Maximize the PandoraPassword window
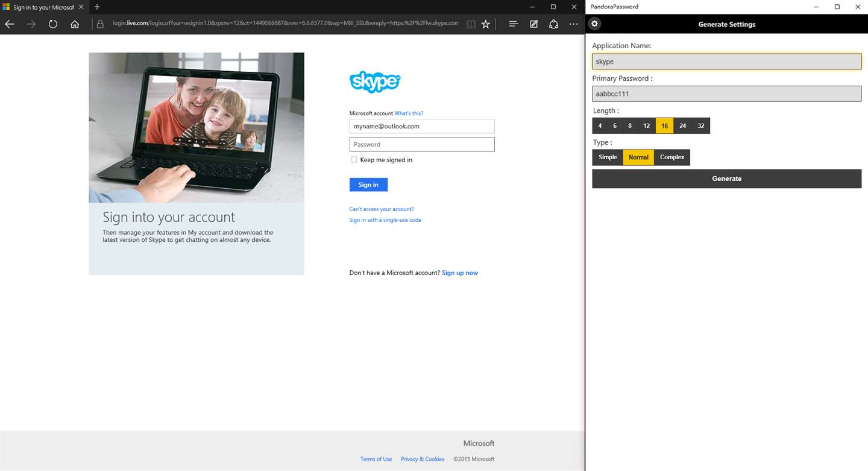This screenshot has height=471, width=868. point(837,7)
